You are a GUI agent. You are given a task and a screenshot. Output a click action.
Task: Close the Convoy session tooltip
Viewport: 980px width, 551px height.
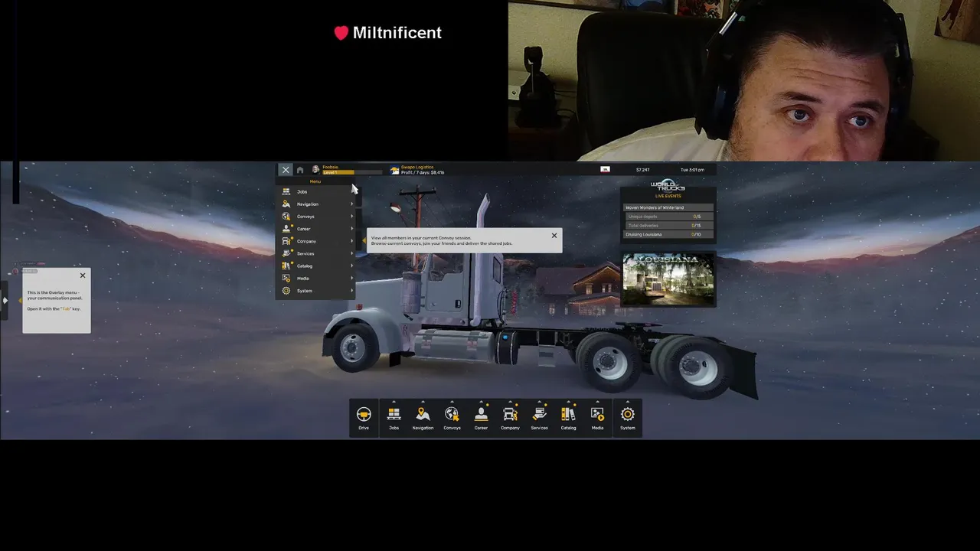[x=554, y=236]
